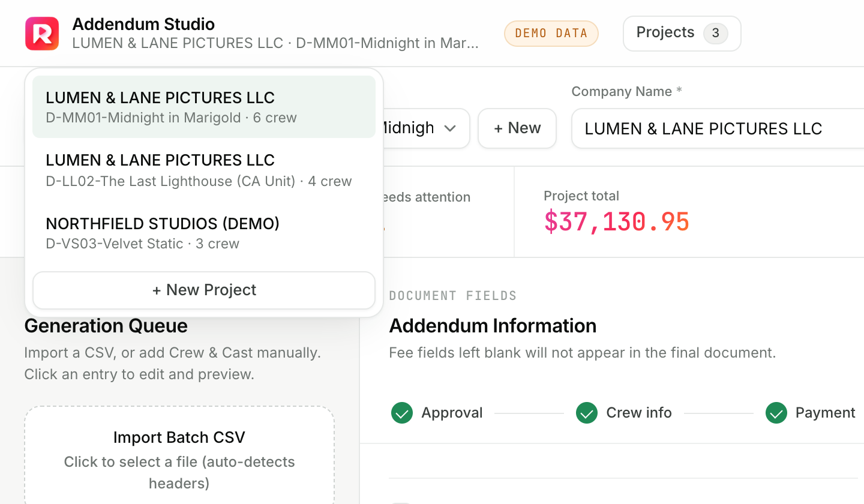Click the header project subtitle under Addendum Studio
864x504 pixels.
(275, 43)
